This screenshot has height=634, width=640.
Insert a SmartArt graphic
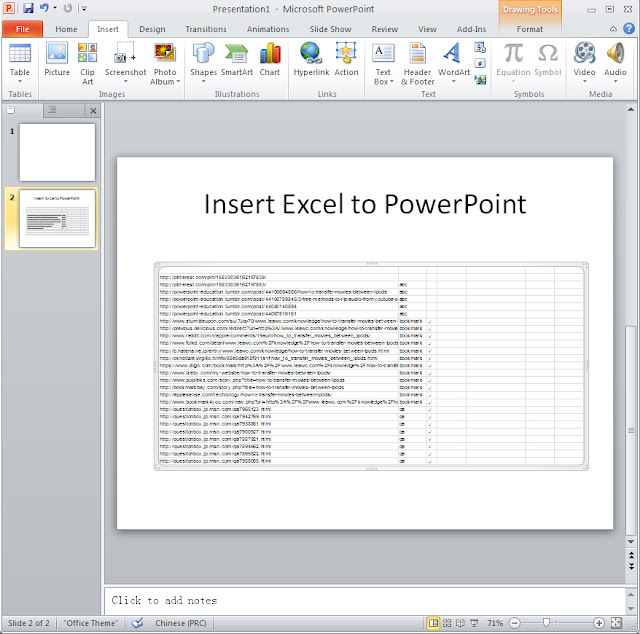[x=237, y=60]
